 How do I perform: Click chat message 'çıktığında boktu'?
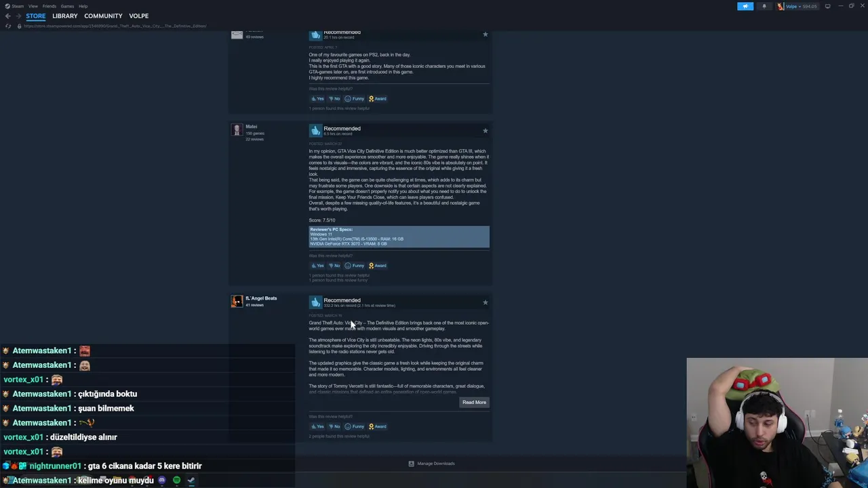click(x=107, y=394)
